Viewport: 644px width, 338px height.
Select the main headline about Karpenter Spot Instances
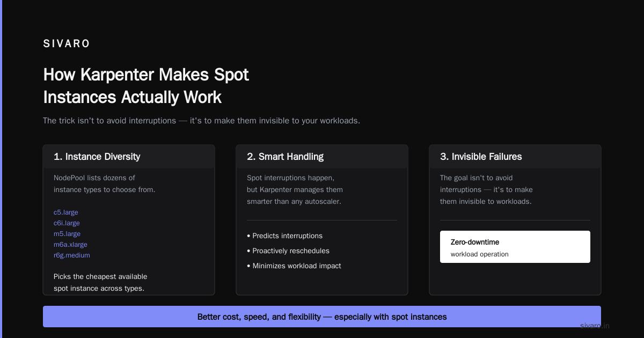coord(146,86)
